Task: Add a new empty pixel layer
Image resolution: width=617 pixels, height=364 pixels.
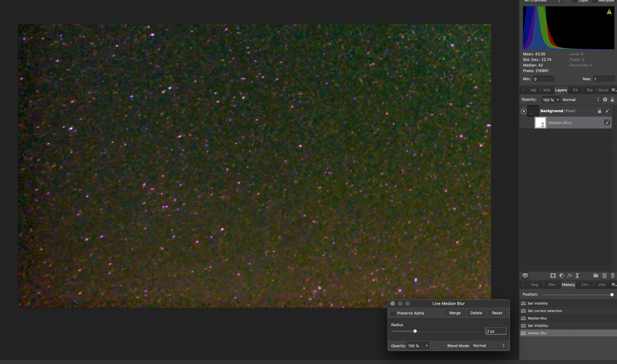Action: coord(604,276)
